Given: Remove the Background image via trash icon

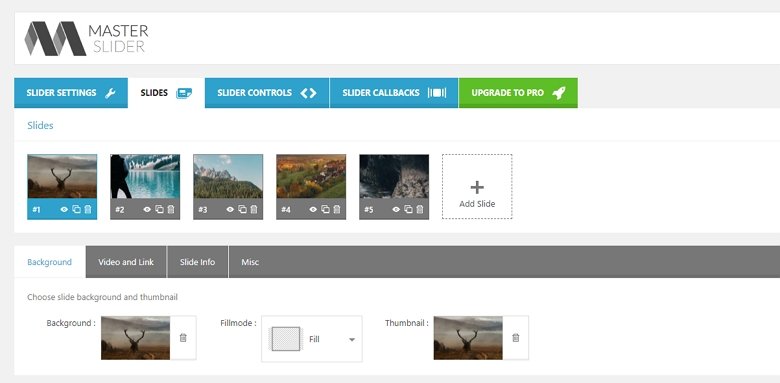Looking at the screenshot, I should [x=183, y=338].
